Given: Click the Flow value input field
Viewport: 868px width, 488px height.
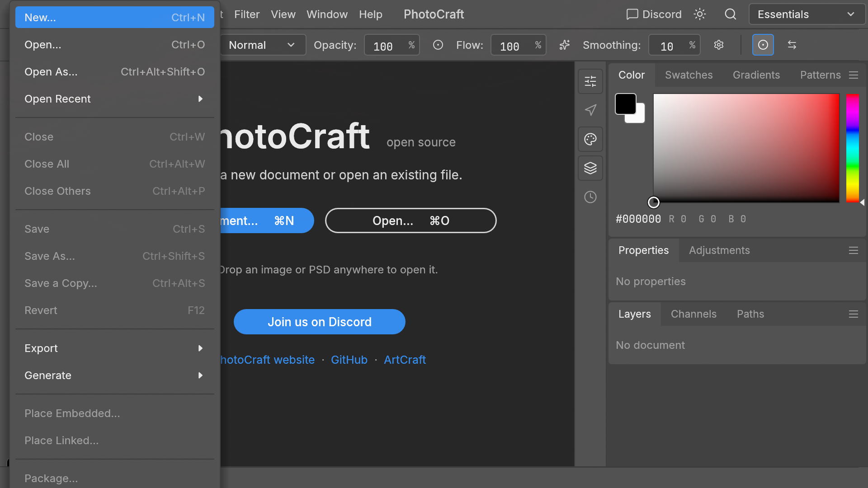Looking at the screenshot, I should pyautogui.click(x=518, y=45).
